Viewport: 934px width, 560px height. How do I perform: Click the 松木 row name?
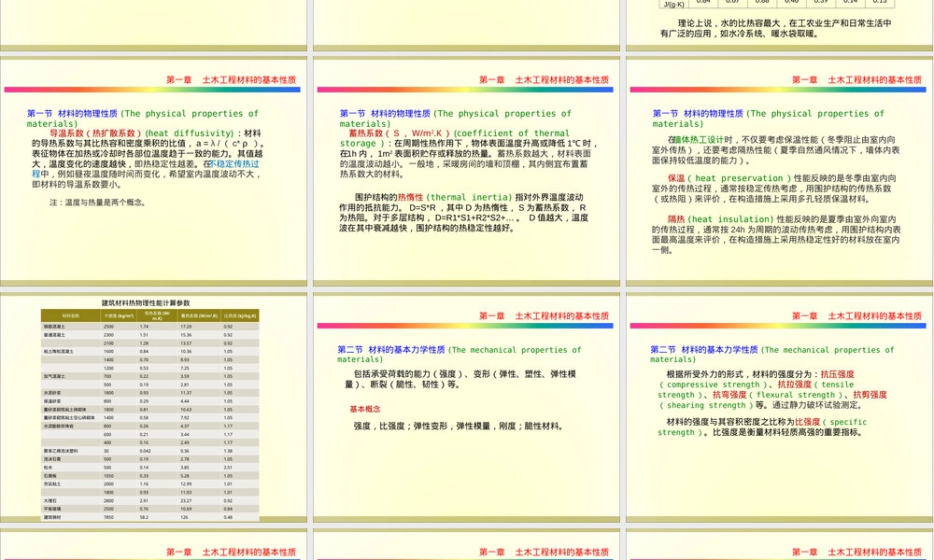[48, 468]
